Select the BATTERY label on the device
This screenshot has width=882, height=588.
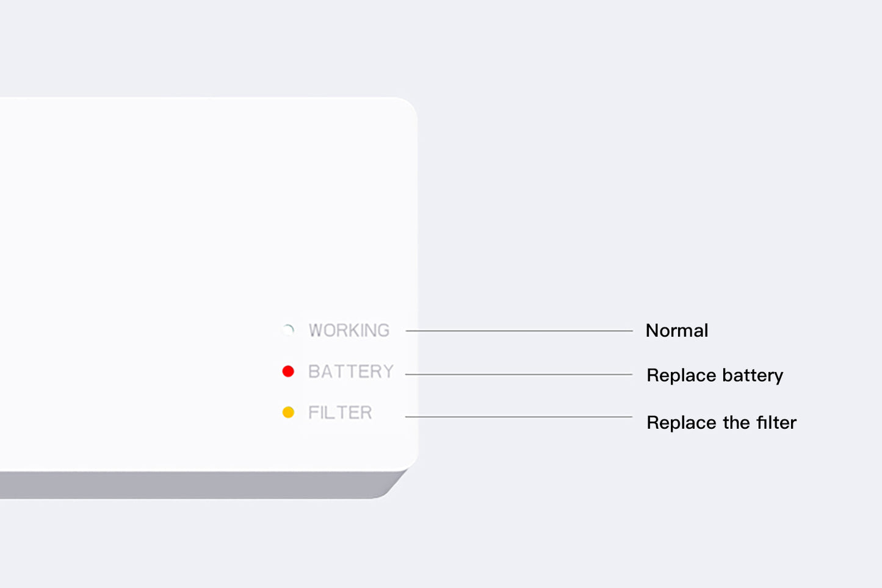pyautogui.click(x=351, y=371)
